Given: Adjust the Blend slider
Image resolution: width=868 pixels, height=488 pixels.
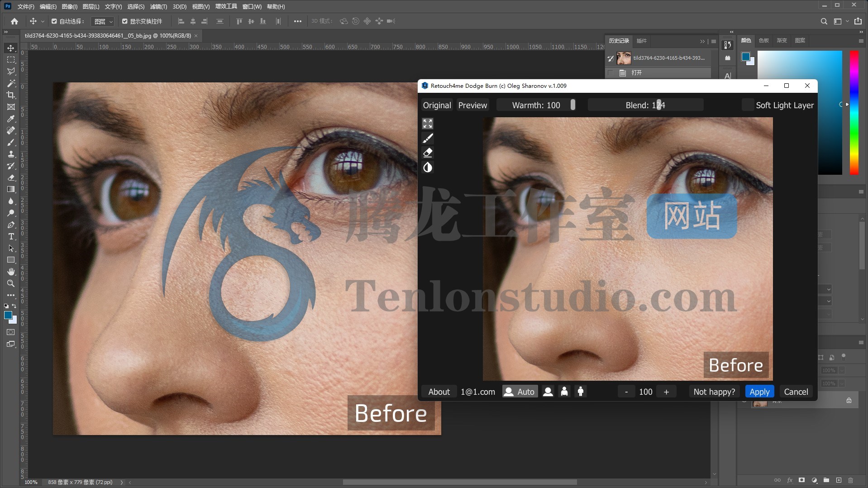Looking at the screenshot, I should (645, 105).
